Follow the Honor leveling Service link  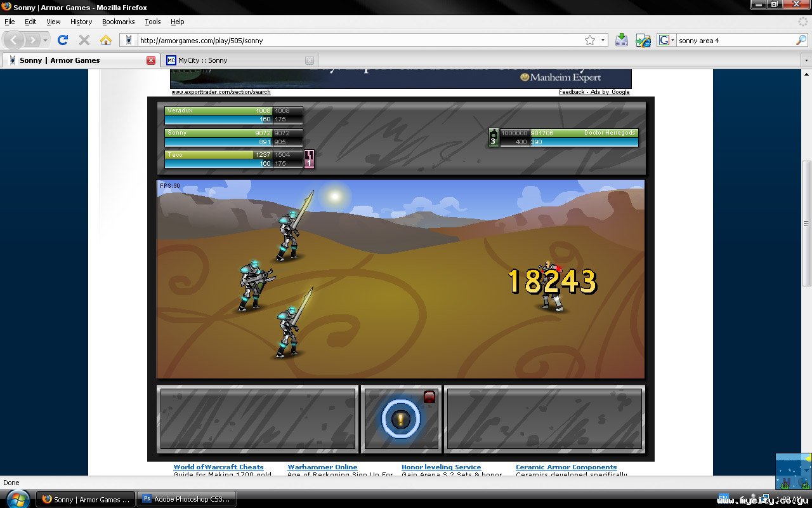pos(441,467)
